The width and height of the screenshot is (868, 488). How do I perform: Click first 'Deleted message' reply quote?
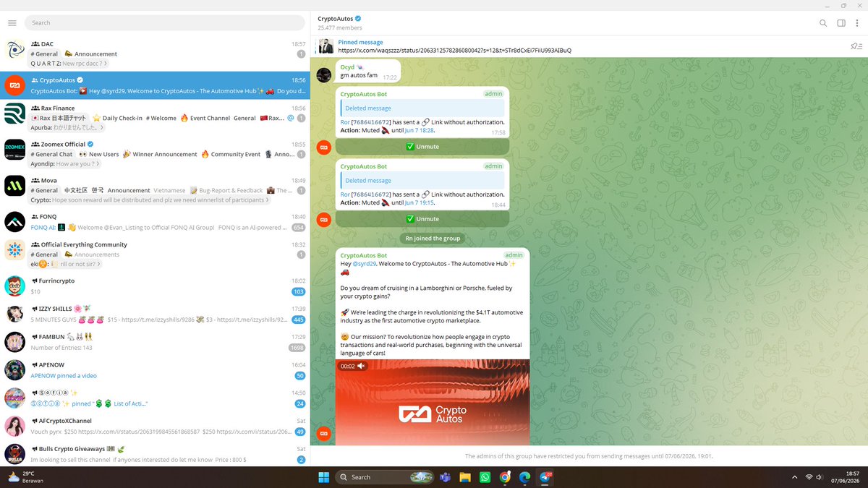click(x=423, y=108)
